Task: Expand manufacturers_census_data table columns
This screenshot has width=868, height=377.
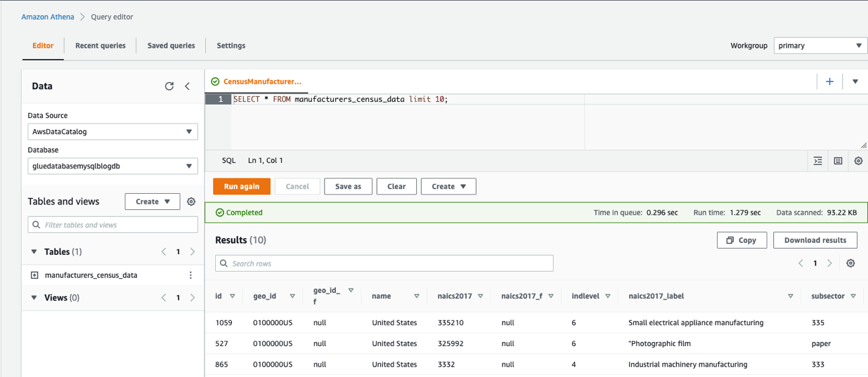Action: pyautogui.click(x=34, y=275)
